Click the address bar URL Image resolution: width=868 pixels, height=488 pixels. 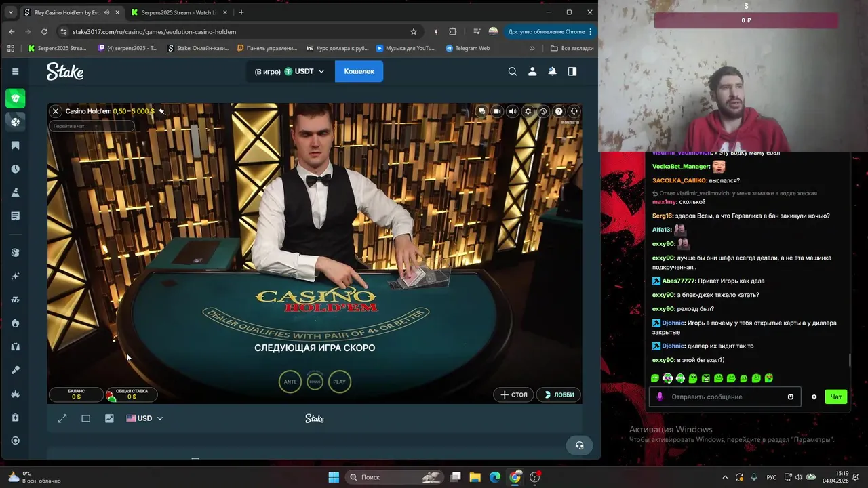tap(154, 31)
